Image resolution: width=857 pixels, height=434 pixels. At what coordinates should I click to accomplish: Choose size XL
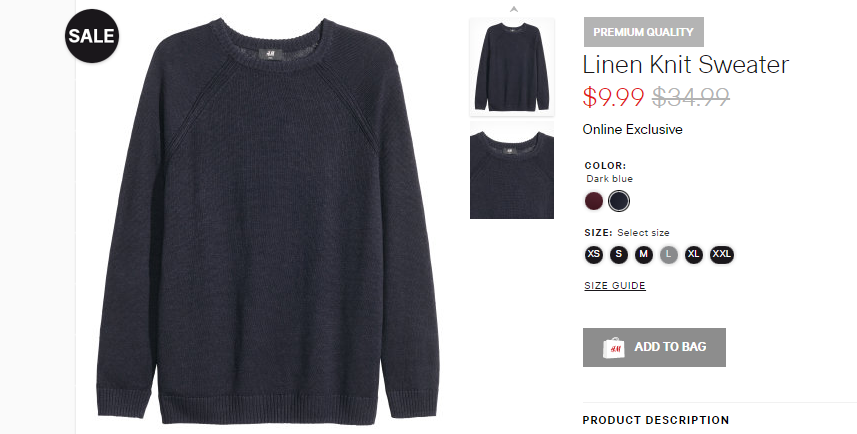coord(694,254)
